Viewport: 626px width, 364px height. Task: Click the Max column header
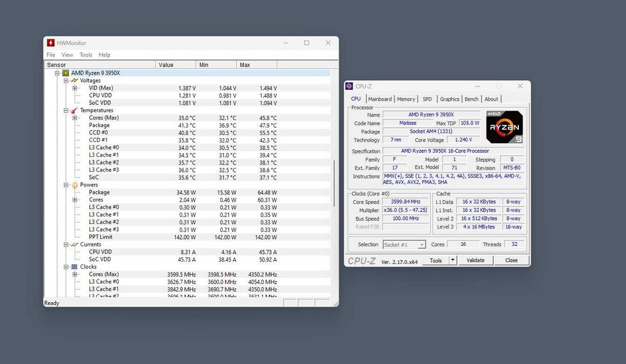point(257,64)
